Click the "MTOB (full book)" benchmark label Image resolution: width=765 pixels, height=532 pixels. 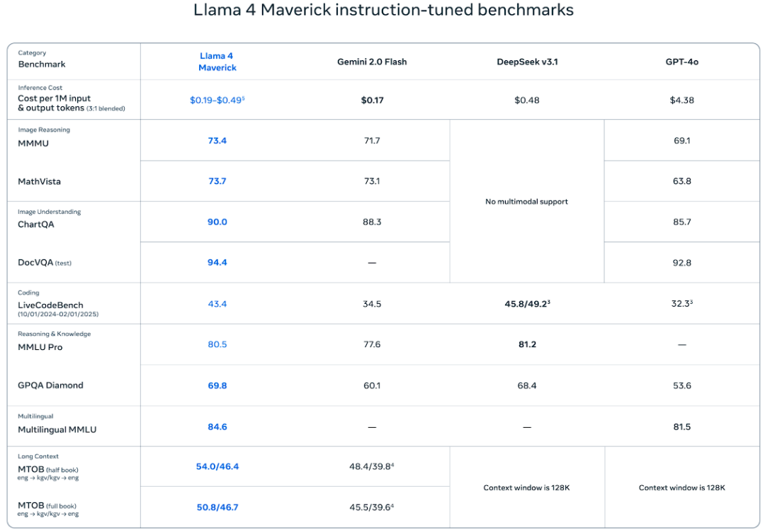[x=47, y=506]
